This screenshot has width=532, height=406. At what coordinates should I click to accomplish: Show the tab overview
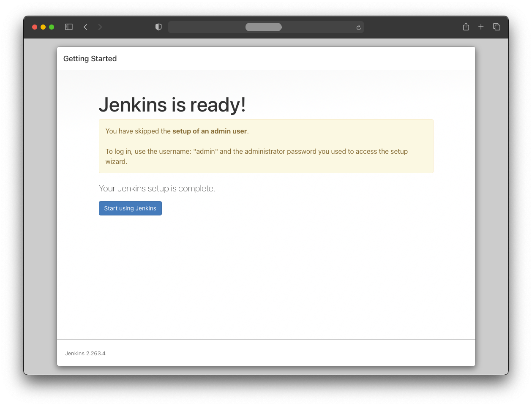(x=497, y=27)
